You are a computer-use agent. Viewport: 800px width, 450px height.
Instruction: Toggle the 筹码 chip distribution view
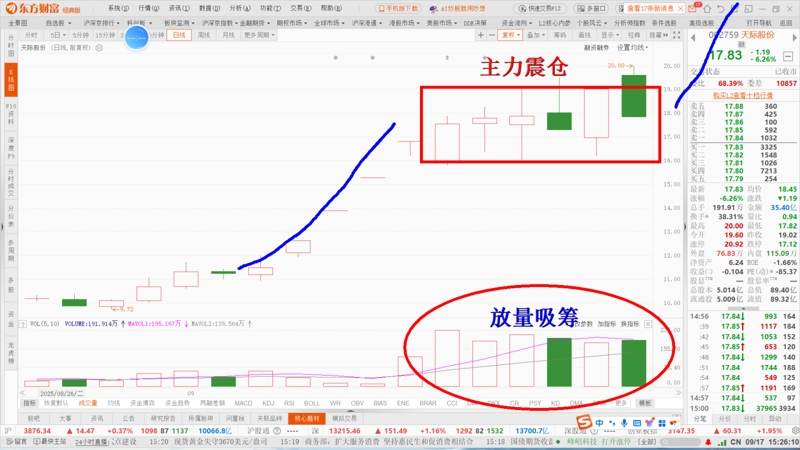[560, 35]
